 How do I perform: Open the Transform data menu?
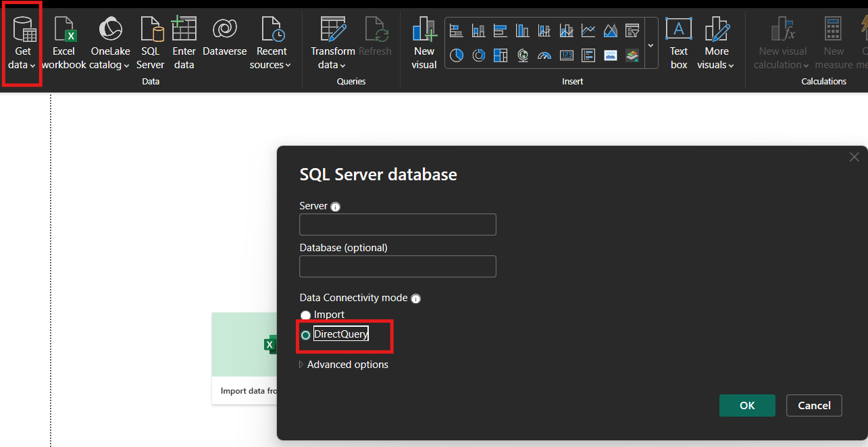coord(332,45)
